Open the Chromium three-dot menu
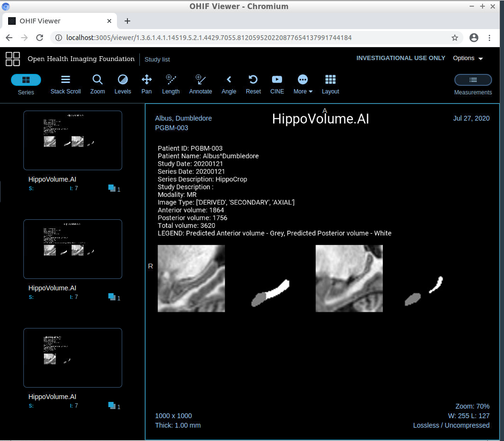504x441 pixels. click(489, 38)
